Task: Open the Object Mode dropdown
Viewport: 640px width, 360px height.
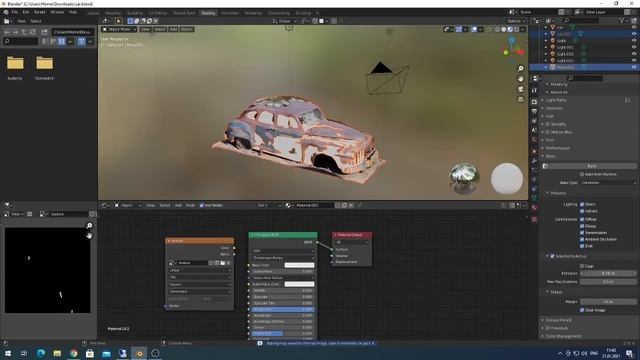Action: 119,29
